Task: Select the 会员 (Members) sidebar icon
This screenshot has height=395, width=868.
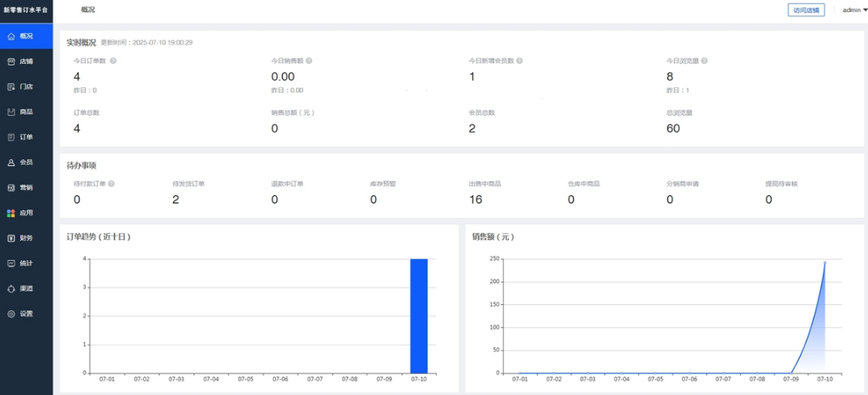Action: pyautogui.click(x=11, y=162)
